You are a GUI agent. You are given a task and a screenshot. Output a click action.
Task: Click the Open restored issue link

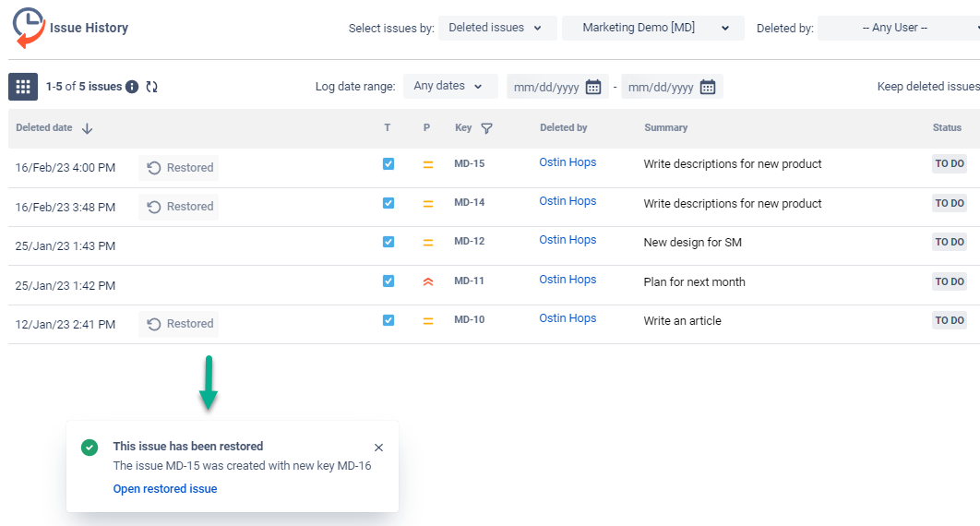tap(165, 489)
